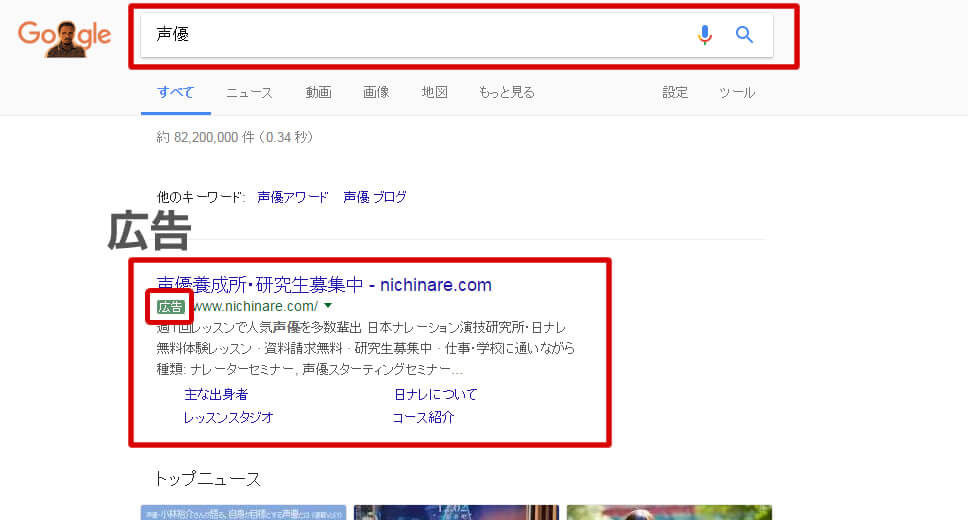Open the 主な出身者 sitelink

click(216, 395)
